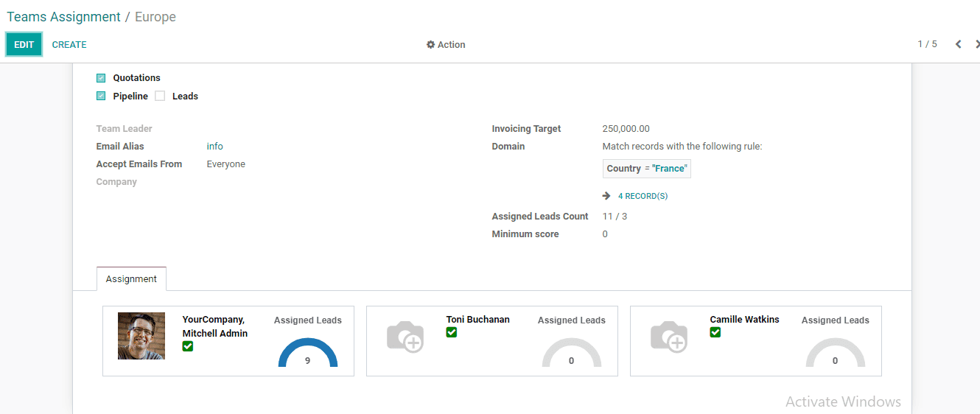Click the EDIT button
Screen dimensions: 980x414
click(24, 45)
